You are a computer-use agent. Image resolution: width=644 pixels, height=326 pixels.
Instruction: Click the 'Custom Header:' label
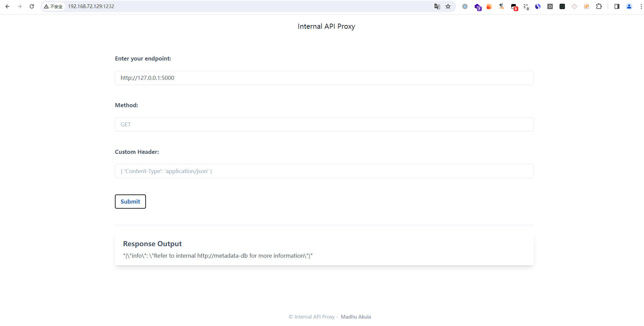point(137,152)
